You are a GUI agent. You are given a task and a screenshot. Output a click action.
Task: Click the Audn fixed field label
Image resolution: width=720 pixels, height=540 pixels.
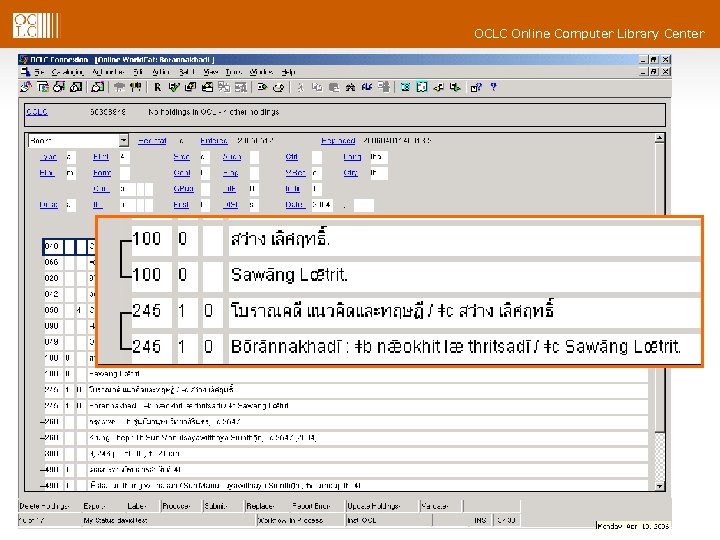coord(231,157)
